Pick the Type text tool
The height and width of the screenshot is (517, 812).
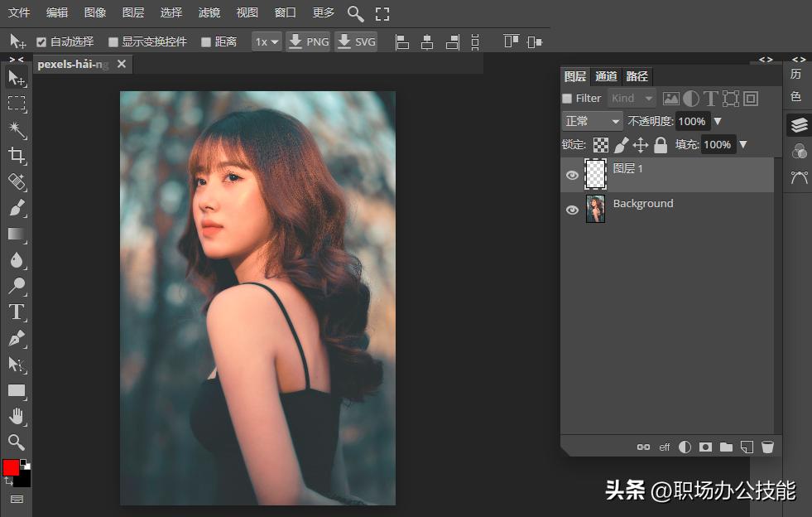pos(17,312)
